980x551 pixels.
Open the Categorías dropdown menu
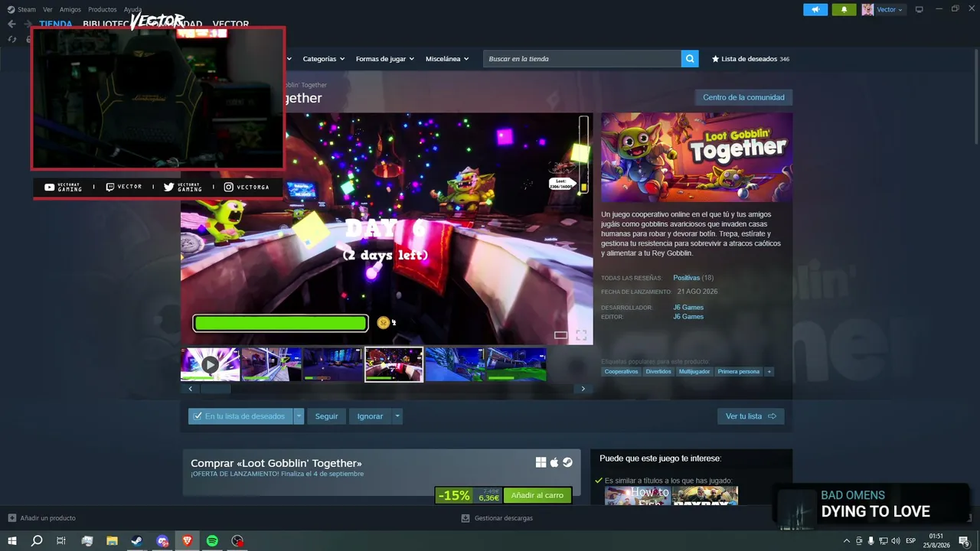click(x=323, y=59)
